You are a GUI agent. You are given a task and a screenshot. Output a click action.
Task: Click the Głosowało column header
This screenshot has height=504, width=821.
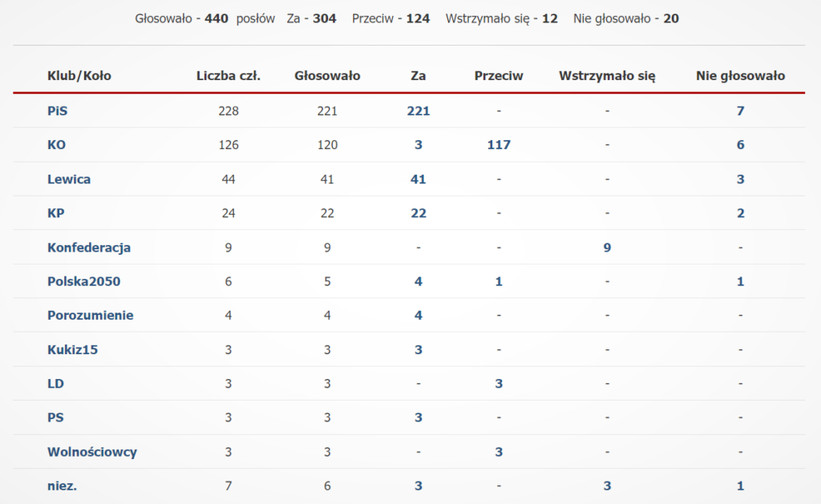click(327, 76)
